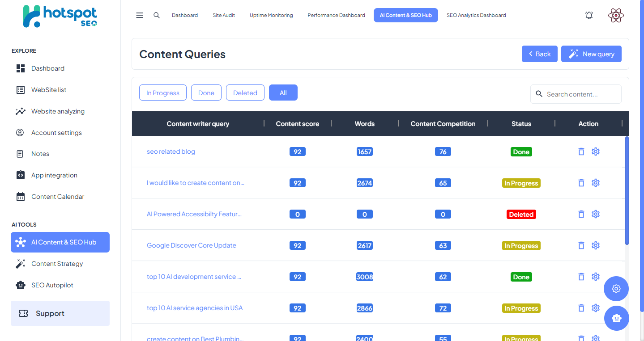
Task: Click competition value 76
Action: tap(443, 152)
